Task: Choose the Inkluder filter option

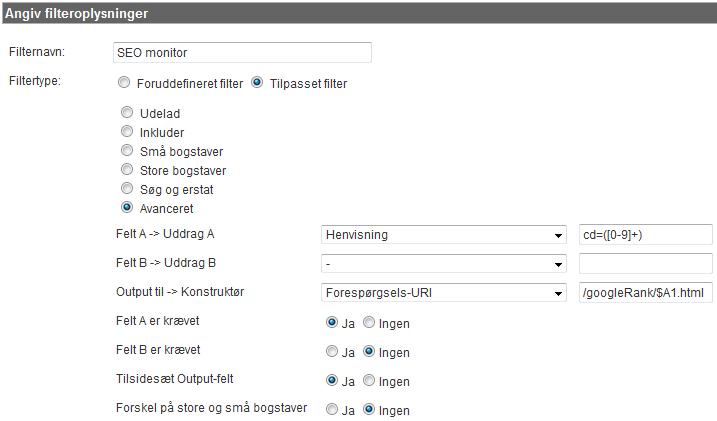Action: point(127,132)
